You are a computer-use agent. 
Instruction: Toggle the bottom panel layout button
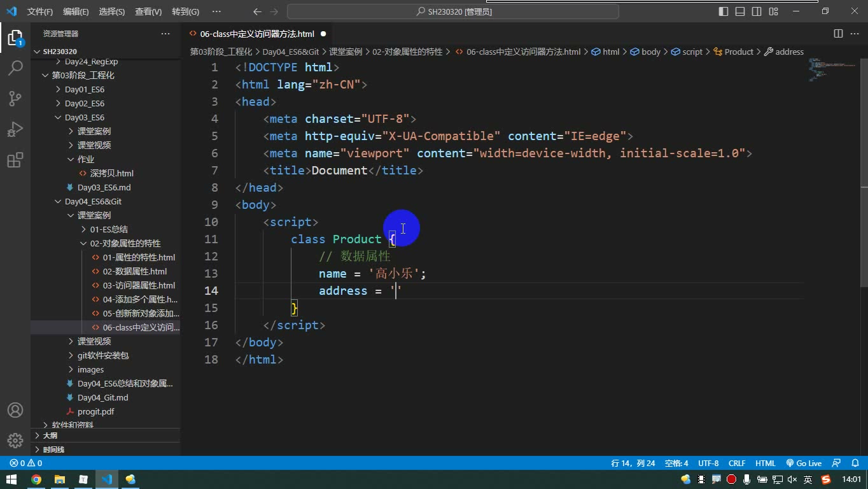click(740, 11)
